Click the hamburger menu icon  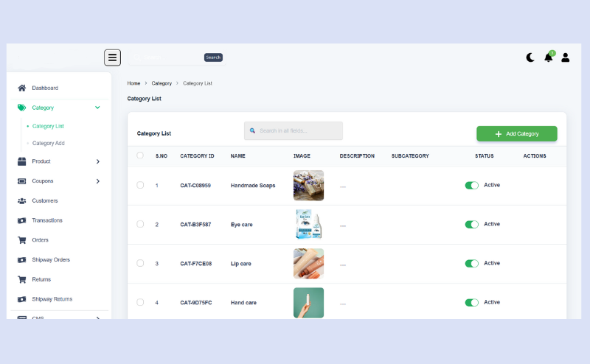point(112,57)
